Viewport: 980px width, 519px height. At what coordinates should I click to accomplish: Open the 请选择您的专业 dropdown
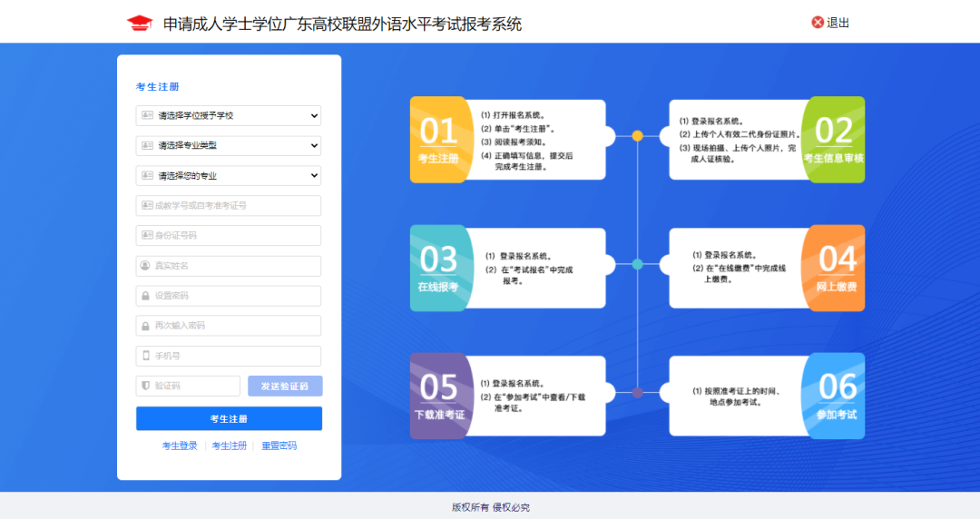[229, 176]
